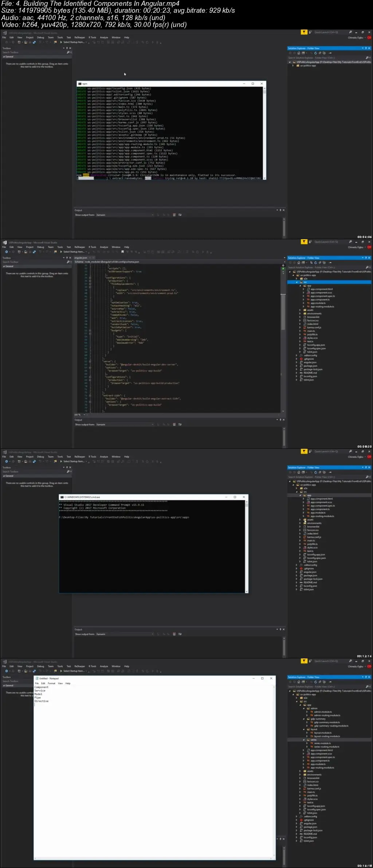Toggle Show All Files in Solution Explorer, npm frame
This screenshot has width=373, height=868.
(324, 53)
